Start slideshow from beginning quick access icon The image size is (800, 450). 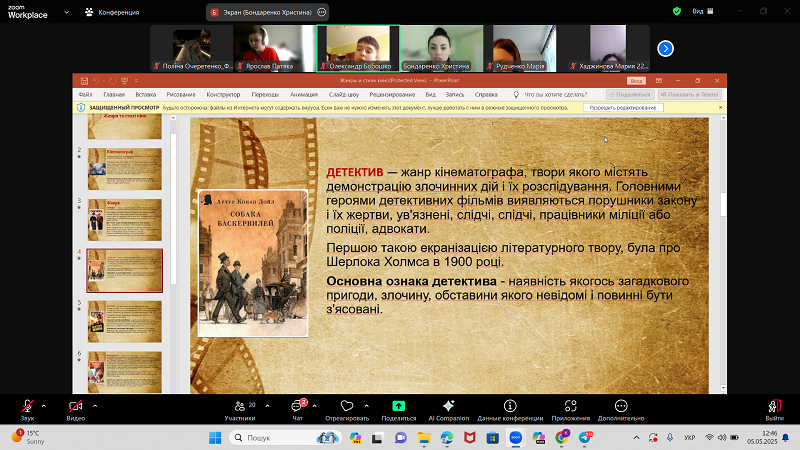(124, 81)
